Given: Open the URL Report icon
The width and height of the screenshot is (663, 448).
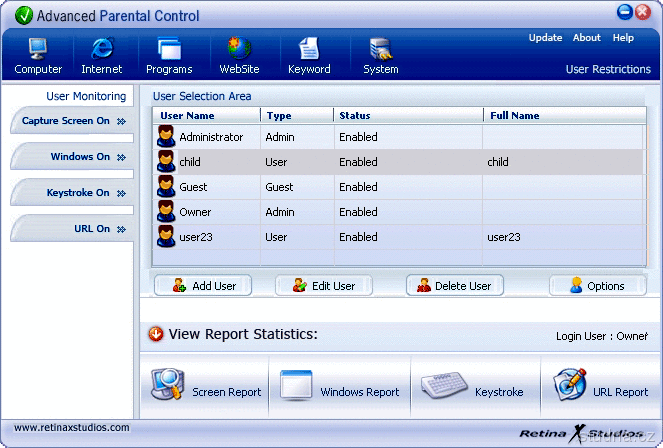Looking at the screenshot, I should pos(570,384).
